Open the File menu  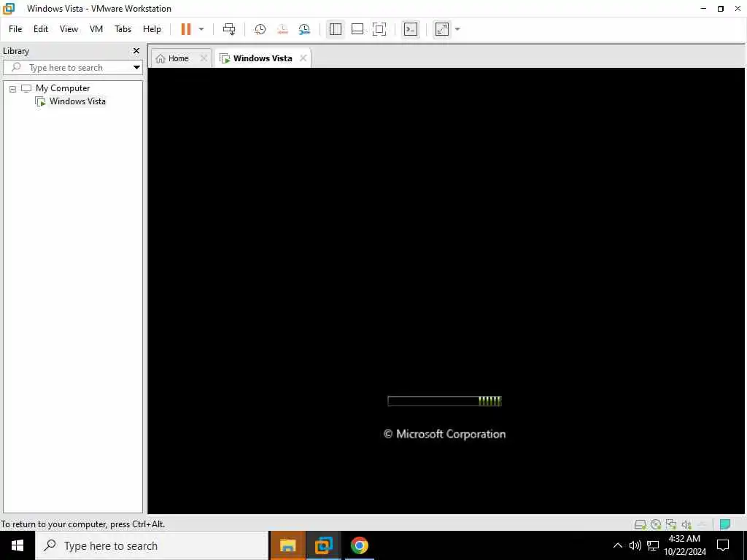(x=15, y=29)
